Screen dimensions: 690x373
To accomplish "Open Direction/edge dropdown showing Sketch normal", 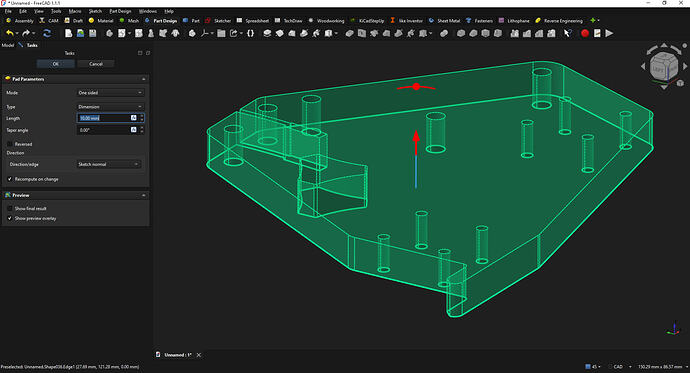I will [108, 164].
